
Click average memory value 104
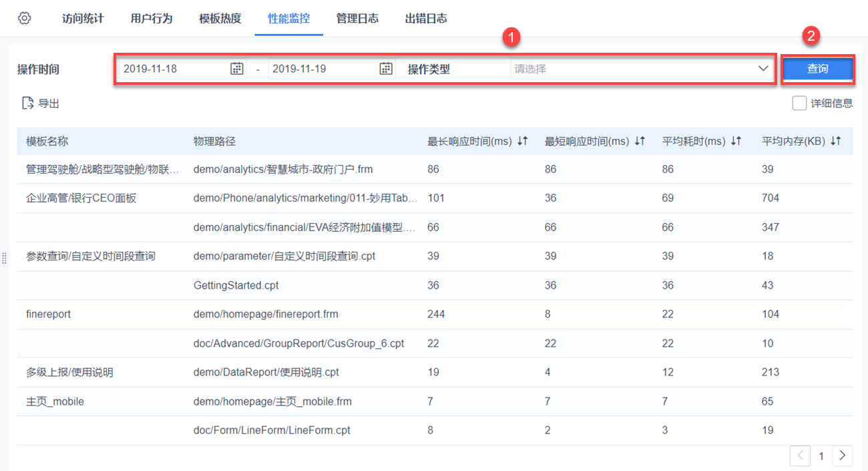(x=771, y=314)
